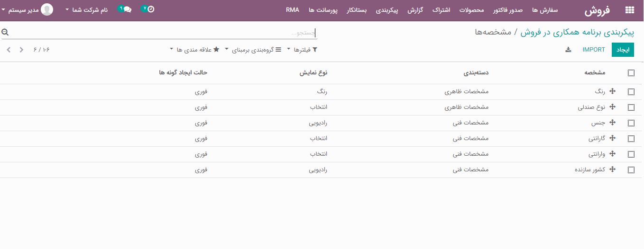Click the drag handle of کشور سازنده row

click(x=612, y=169)
